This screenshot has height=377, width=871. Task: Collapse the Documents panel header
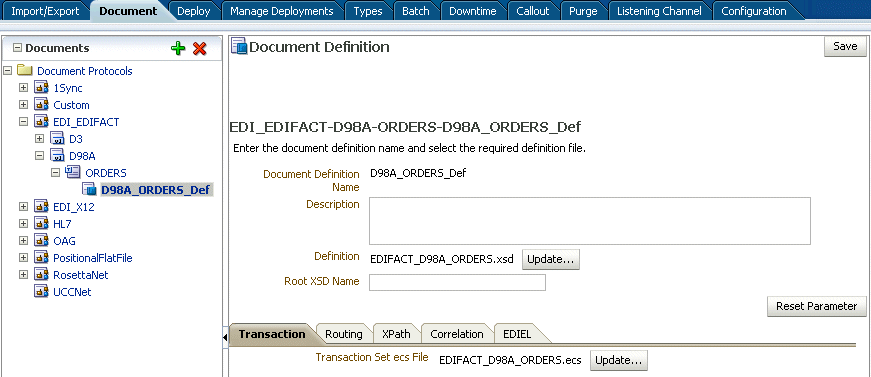[17, 48]
